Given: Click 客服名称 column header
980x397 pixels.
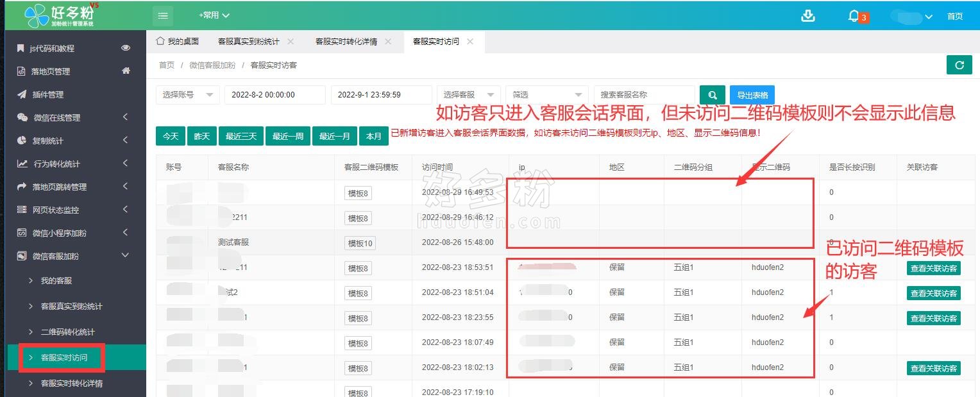Looking at the screenshot, I should (233, 167).
